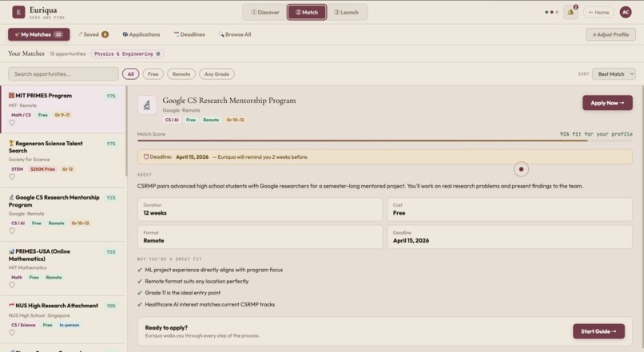Image resolution: width=644 pixels, height=352 pixels.
Task: Select the All filter chip
Action: tap(130, 74)
